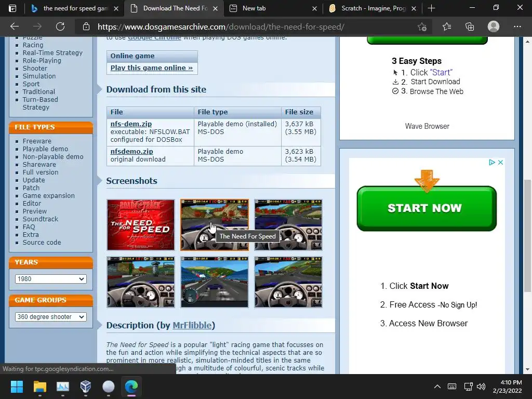Image resolution: width=532 pixels, height=399 pixels.
Task: Open the Favorites list
Action: [447, 26]
